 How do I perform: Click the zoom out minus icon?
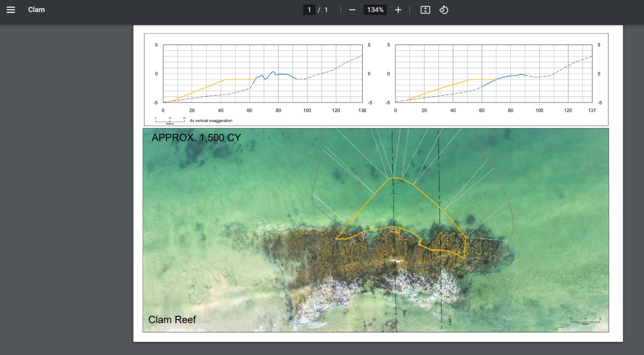tap(352, 9)
